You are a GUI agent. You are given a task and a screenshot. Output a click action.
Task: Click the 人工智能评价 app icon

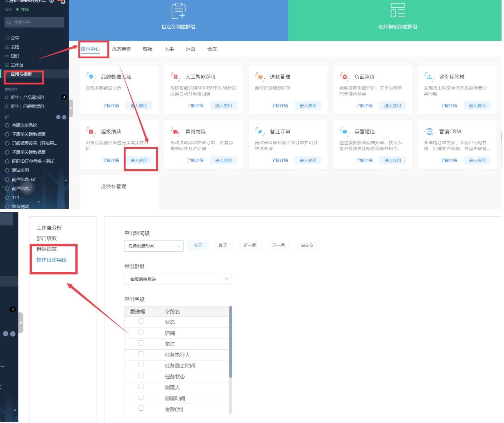pos(175,77)
